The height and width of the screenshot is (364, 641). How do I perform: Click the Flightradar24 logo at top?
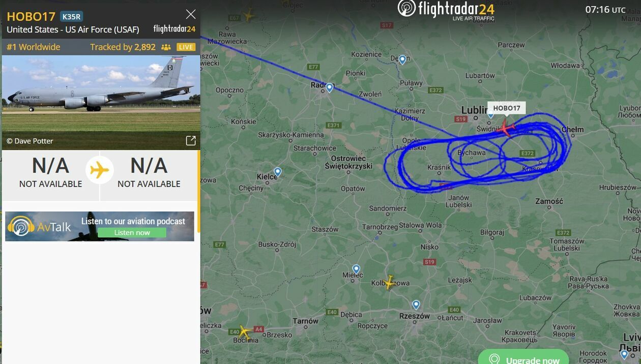[x=446, y=10]
